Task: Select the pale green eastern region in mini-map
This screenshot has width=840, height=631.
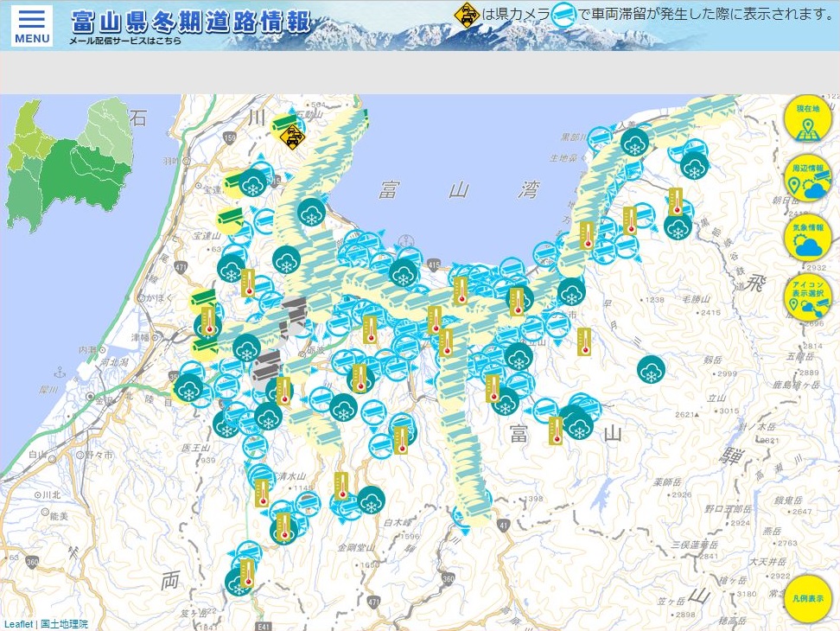Action: coord(110,127)
